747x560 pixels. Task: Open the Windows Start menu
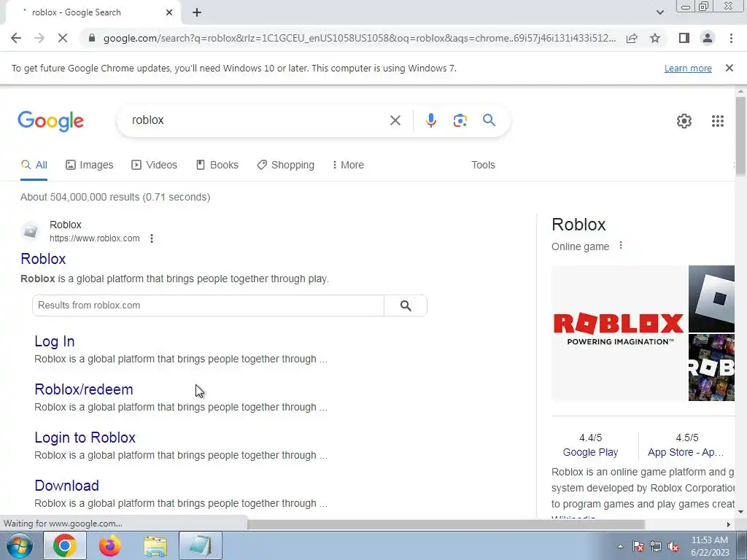[x=19, y=545]
